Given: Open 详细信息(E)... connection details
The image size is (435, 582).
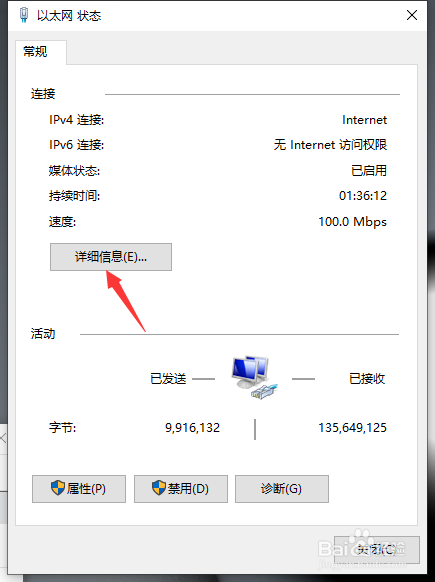Looking at the screenshot, I should [111, 257].
